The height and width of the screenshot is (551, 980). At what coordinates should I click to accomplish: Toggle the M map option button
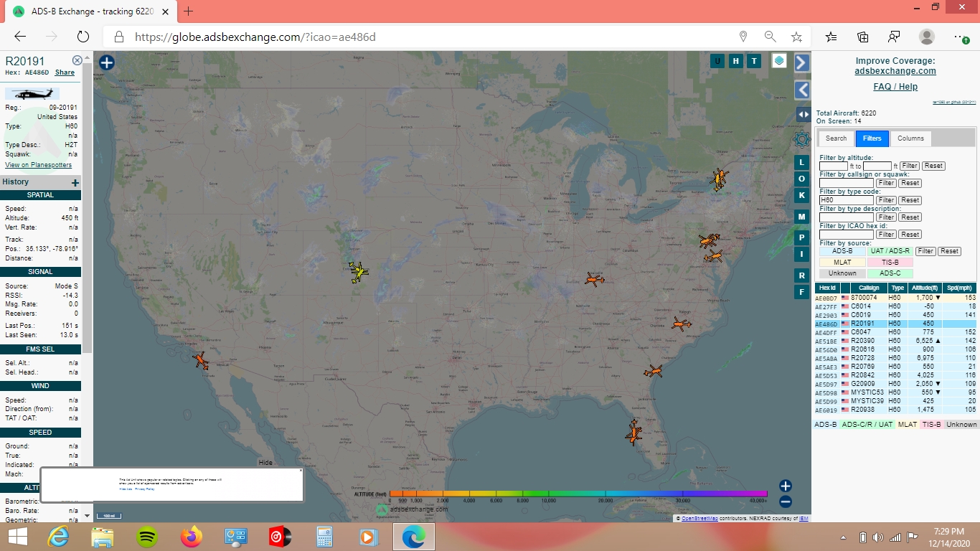tap(802, 217)
